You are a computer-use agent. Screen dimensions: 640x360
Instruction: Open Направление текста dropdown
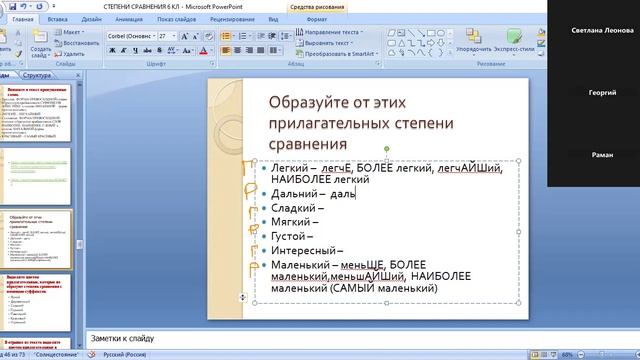pos(329,32)
